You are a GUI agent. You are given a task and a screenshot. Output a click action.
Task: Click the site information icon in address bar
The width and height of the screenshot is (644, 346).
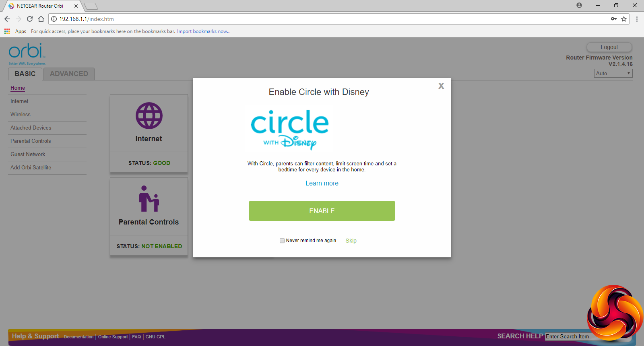click(54, 19)
